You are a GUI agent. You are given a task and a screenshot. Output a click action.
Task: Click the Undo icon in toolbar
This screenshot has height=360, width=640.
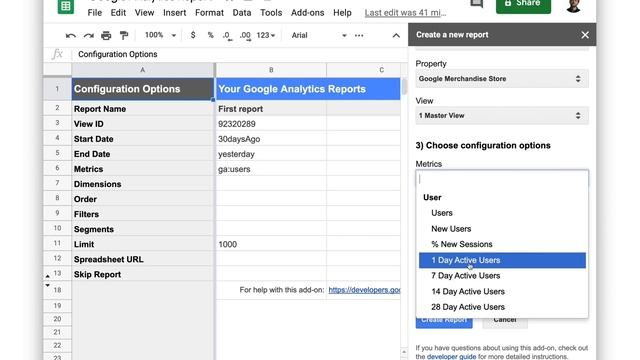point(71,36)
